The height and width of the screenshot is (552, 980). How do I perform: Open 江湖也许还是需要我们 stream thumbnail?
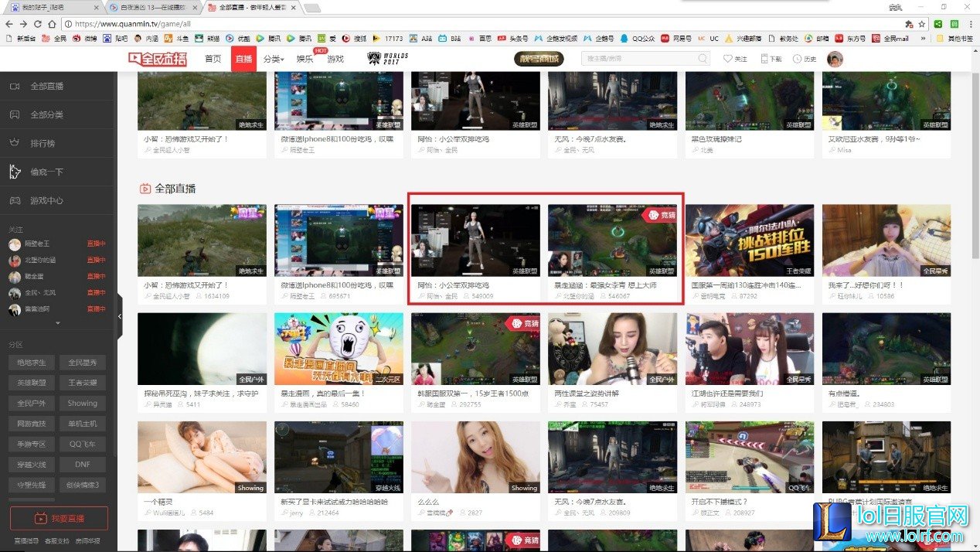[750, 349]
